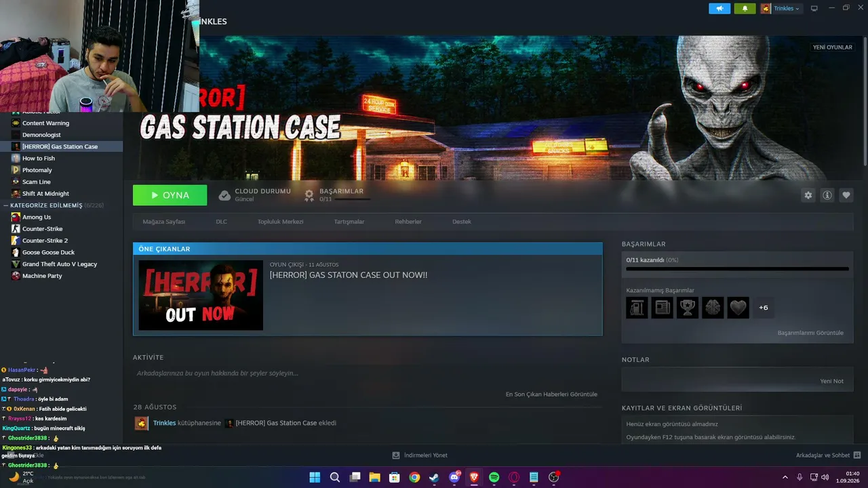Open Discord from the taskbar
Viewport: 868px width, 488px height.
pos(454,477)
